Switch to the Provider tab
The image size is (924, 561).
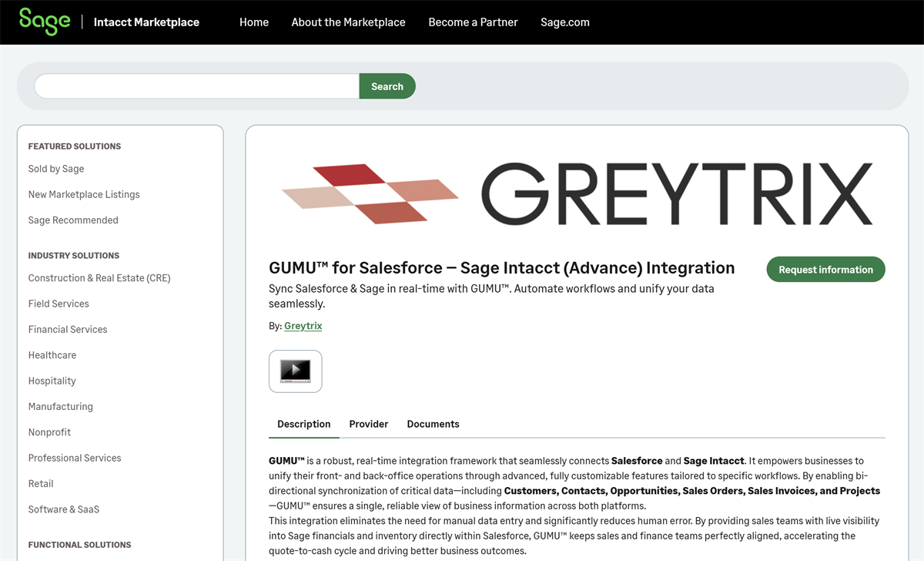[x=369, y=424]
